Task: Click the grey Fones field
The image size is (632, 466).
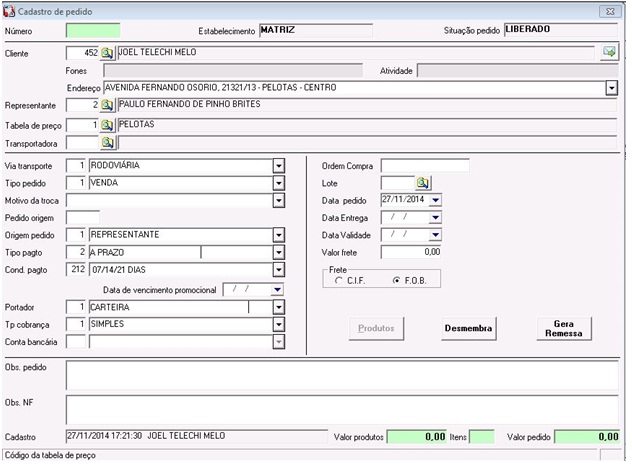Action: pyautogui.click(x=233, y=71)
